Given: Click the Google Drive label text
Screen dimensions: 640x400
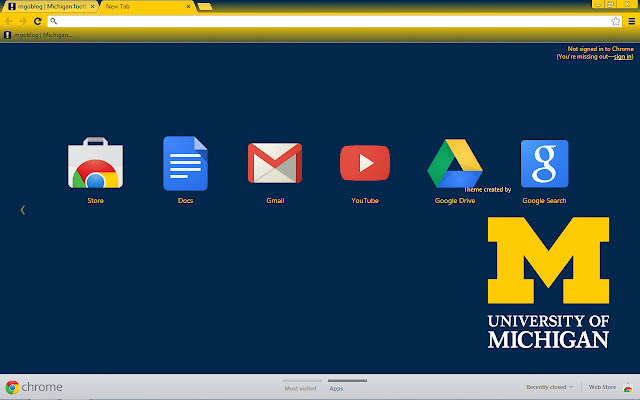Looking at the screenshot, I should point(455,200).
